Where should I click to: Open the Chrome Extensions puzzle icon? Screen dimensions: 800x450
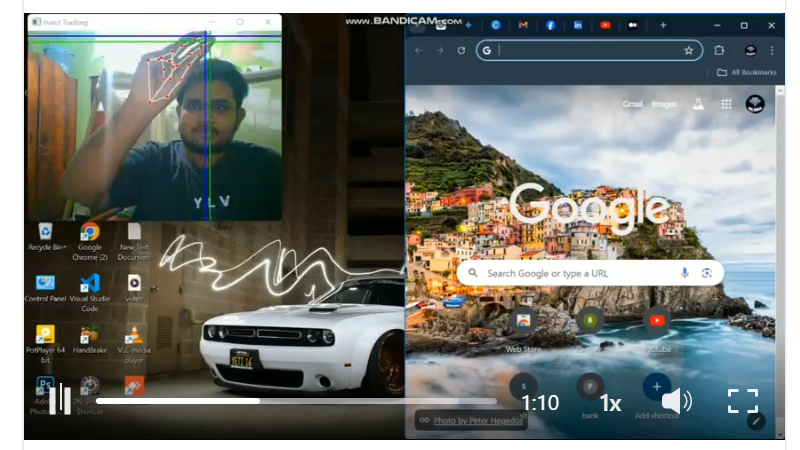click(x=719, y=50)
